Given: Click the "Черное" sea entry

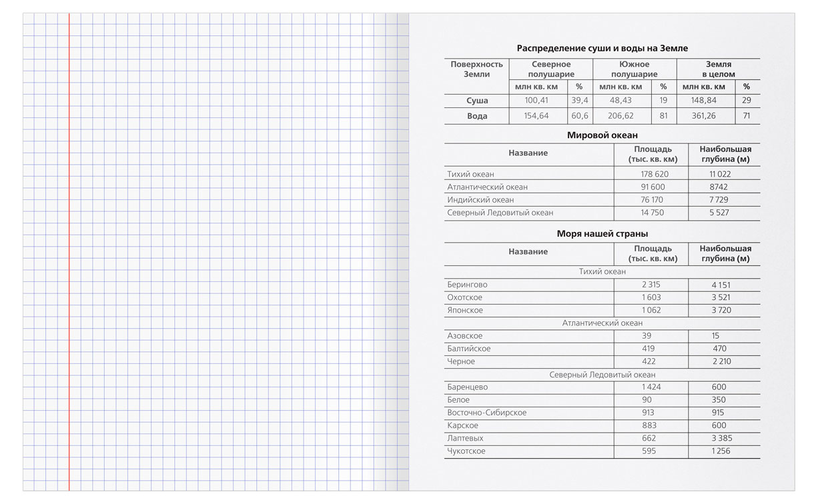Looking at the screenshot, I should (x=461, y=361).
